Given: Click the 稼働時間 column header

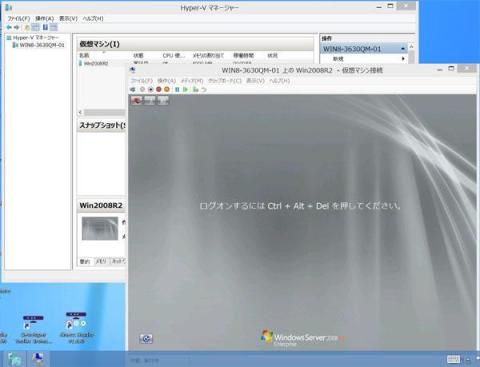Looking at the screenshot, I should click(243, 55).
